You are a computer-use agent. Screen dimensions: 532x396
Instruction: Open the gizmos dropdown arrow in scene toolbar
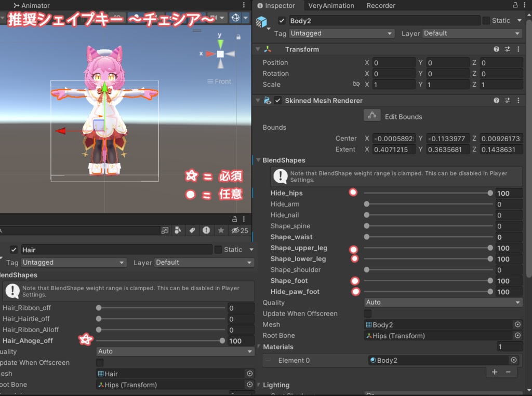click(x=246, y=18)
